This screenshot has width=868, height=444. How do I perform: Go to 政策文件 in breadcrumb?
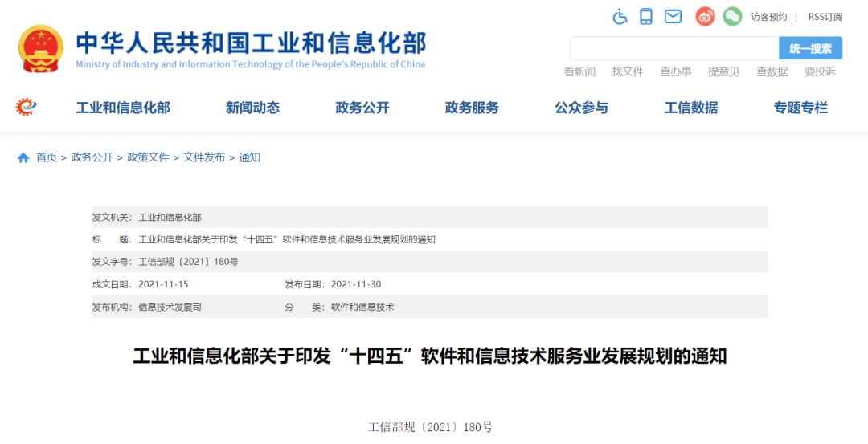point(148,157)
